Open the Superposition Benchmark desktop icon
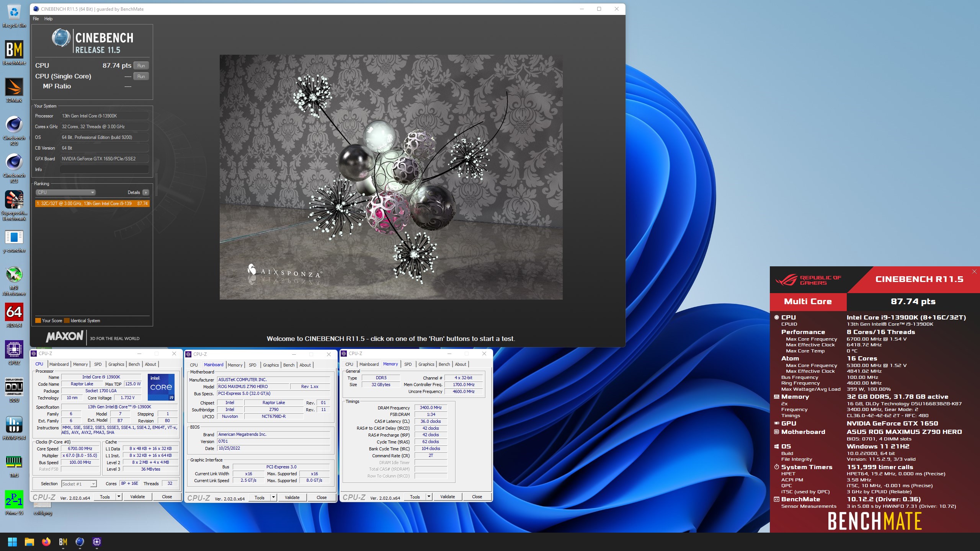The image size is (980, 551). pyautogui.click(x=14, y=205)
